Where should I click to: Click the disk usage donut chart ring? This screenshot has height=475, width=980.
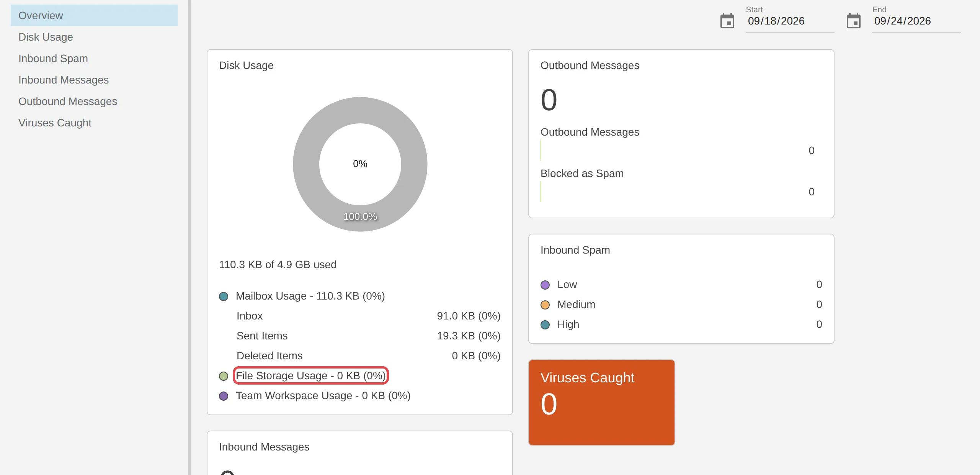[x=306, y=164]
